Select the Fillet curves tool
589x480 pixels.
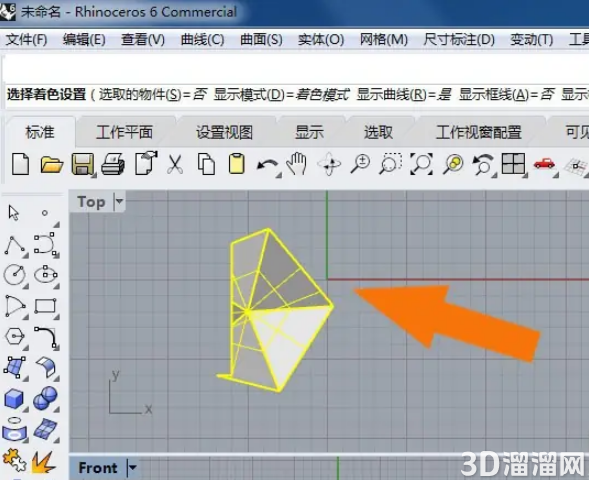pyautogui.click(x=45, y=337)
